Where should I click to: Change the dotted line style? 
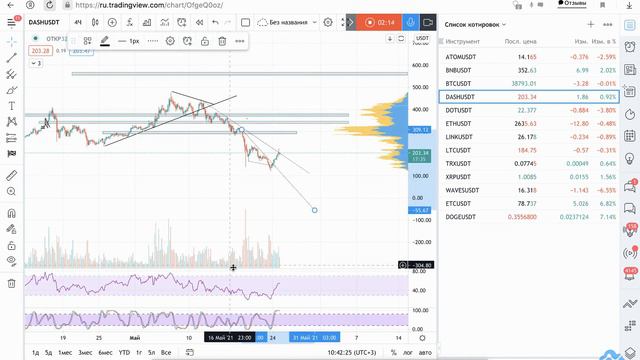pyautogui.click(x=153, y=41)
